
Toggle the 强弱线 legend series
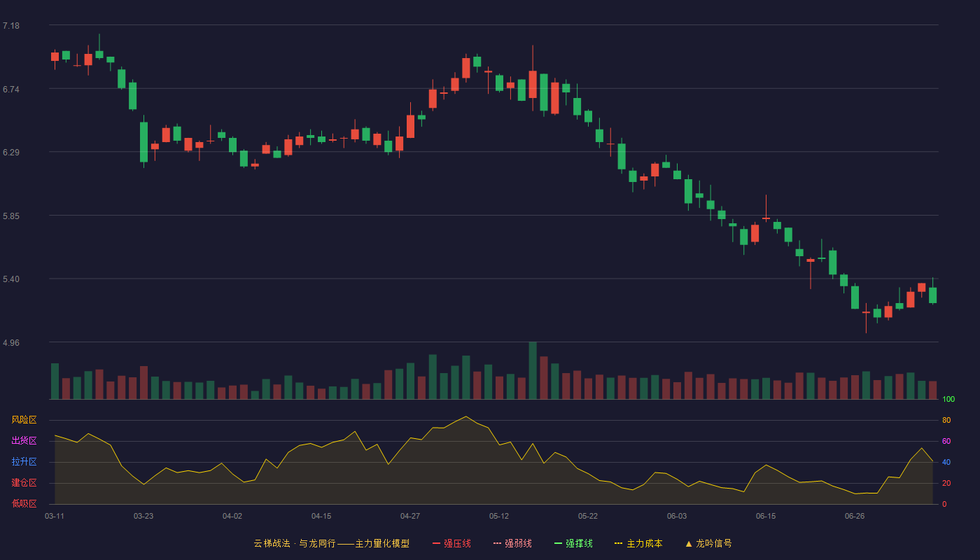[x=512, y=543]
